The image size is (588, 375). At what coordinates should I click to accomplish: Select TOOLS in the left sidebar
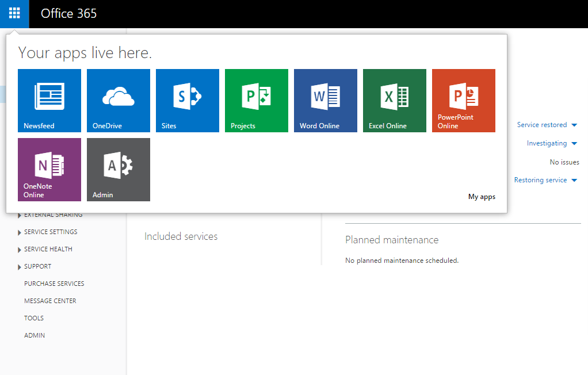pos(34,317)
